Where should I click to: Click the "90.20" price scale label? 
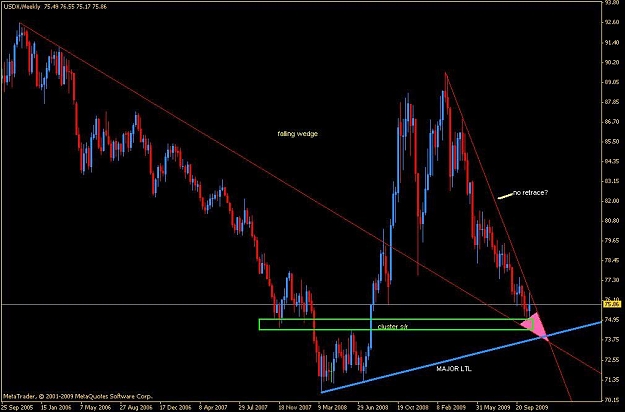pyautogui.click(x=612, y=63)
